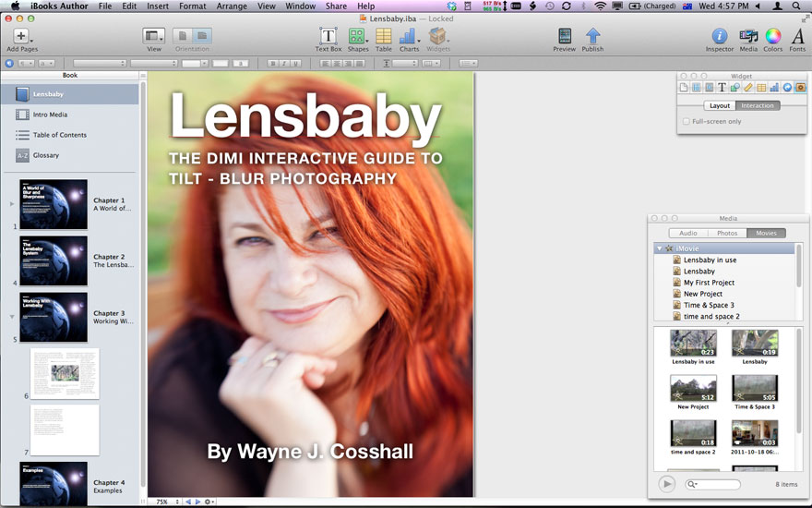812x508 pixels.
Task: Select the Metrics ruler inspector icon
Action: click(747, 87)
